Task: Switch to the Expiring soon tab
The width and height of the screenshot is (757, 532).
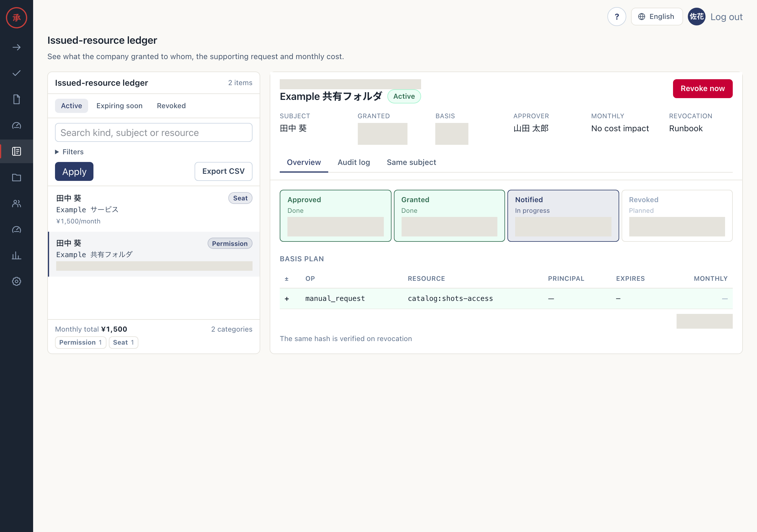Action: 119,106
